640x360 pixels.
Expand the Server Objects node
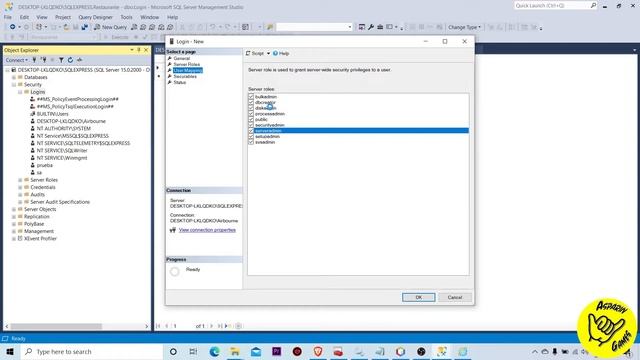14,209
